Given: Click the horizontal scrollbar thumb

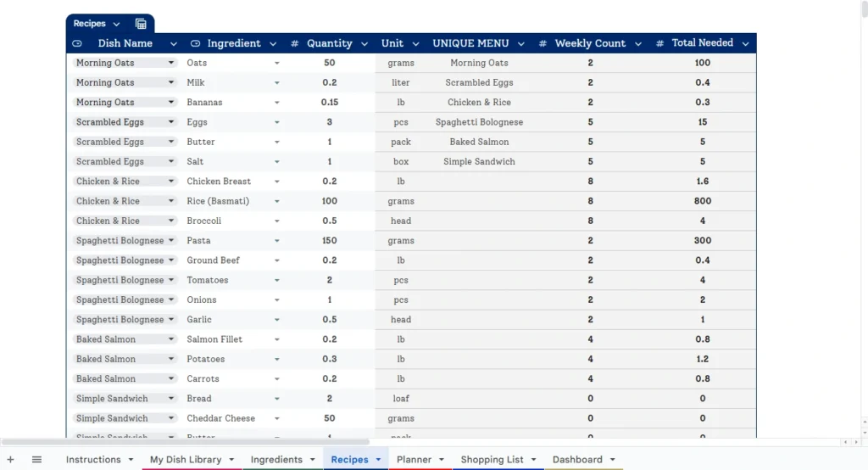Looking at the screenshot, I should pos(186,442).
